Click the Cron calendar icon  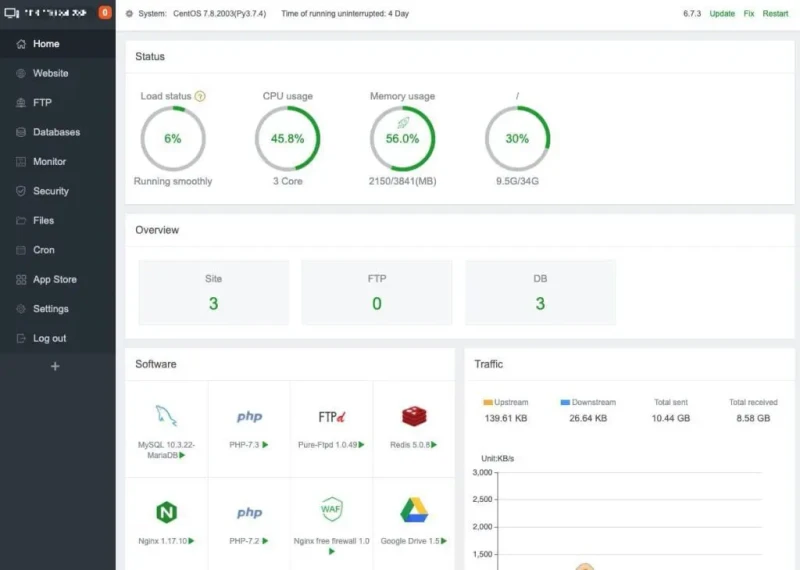(21, 250)
